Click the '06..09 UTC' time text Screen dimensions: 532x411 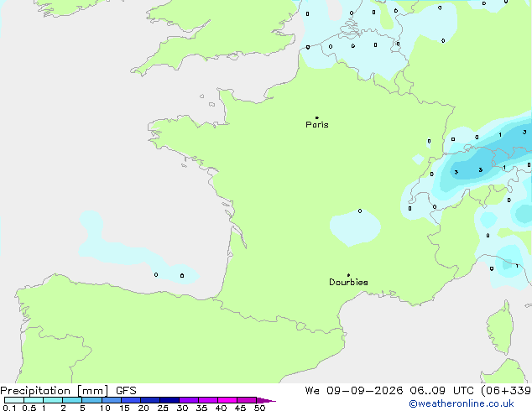[x=441, y=391]
